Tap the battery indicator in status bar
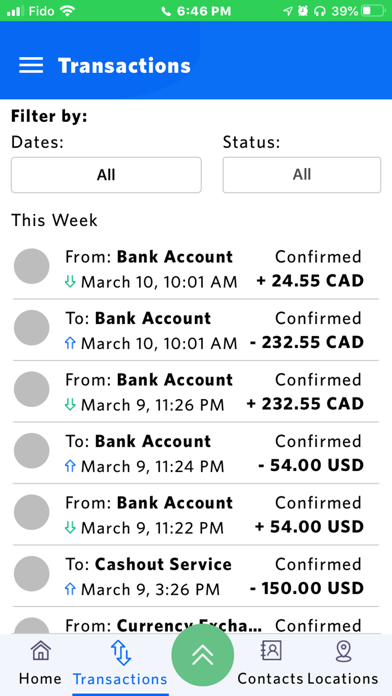 pos(372,11)
